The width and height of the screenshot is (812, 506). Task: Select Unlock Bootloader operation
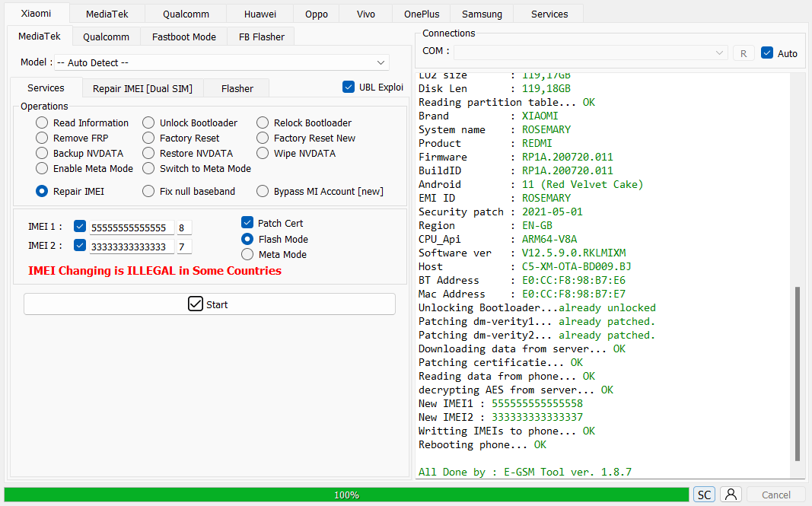[148, 123]
